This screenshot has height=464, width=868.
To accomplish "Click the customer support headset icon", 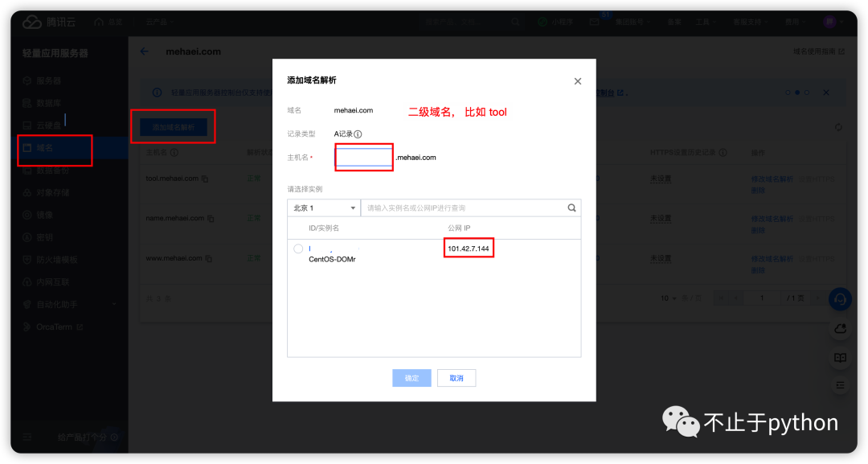I will point(840,299).
